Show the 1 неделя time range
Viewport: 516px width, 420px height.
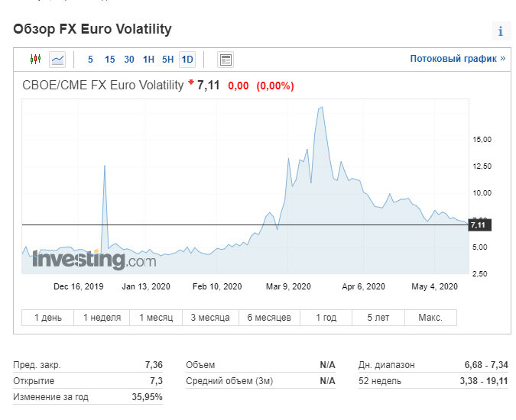[102, 318]
